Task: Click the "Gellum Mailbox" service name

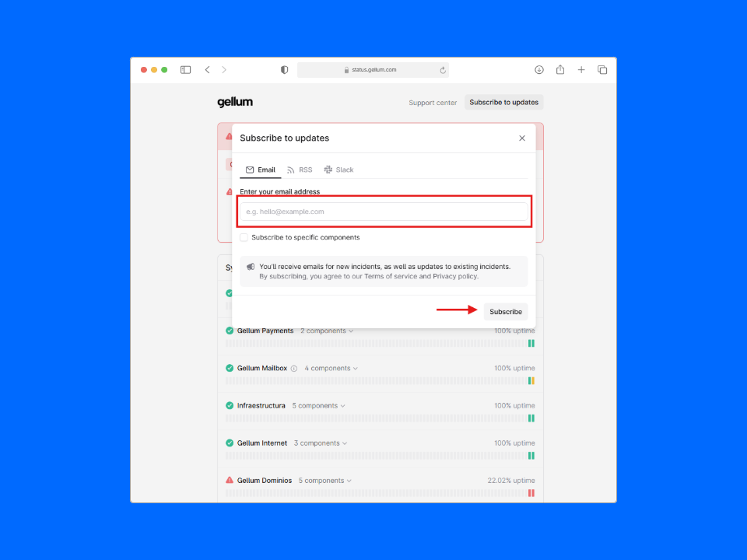Action: coord(262,368)
